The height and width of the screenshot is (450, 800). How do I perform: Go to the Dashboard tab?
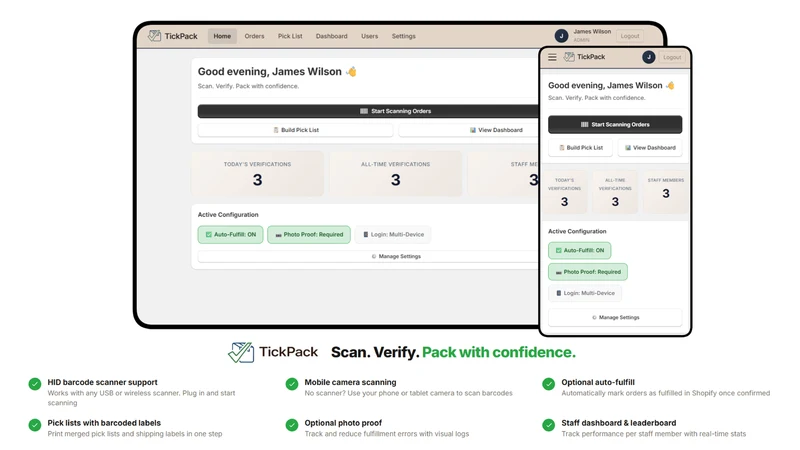pos(331,36)
